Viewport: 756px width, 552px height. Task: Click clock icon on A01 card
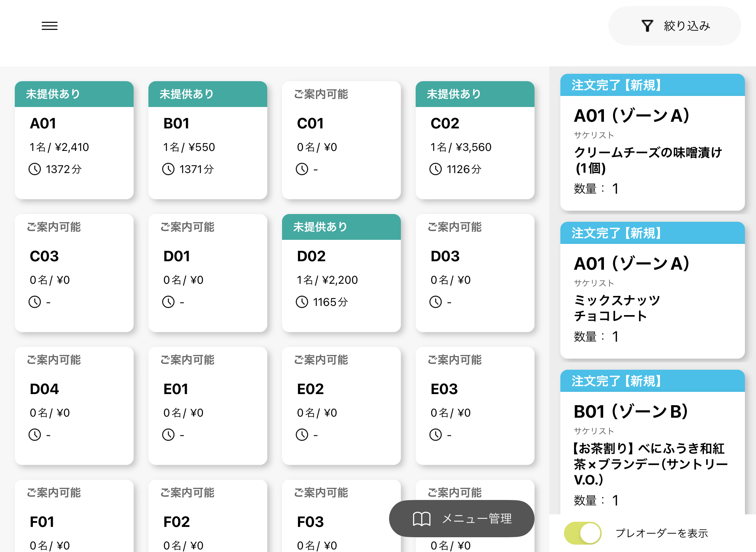coord(35,169)
